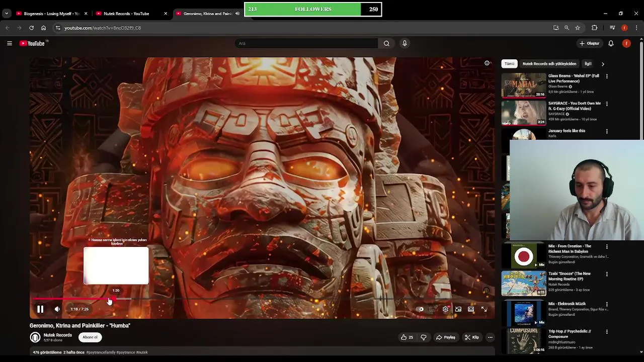Image resolution: width=644 pixels, height=362 pixels.
Task: Create a clip with Klip button
Action: point(472,337)
